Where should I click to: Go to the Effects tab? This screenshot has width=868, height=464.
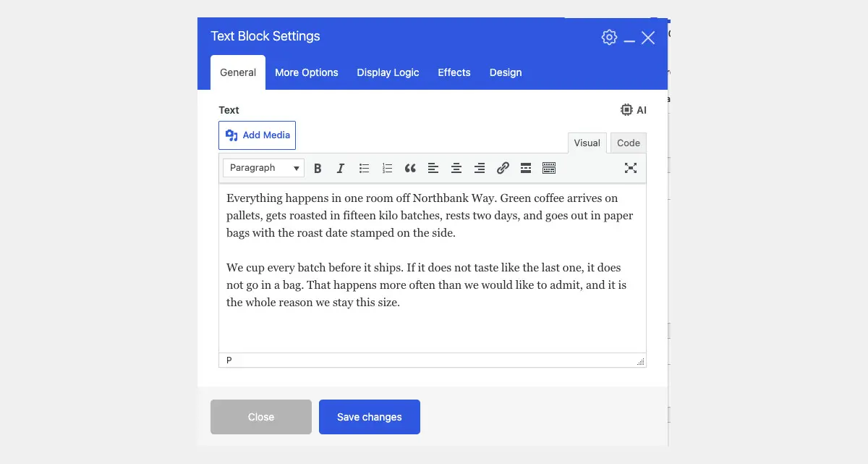(x=454, y=72)
